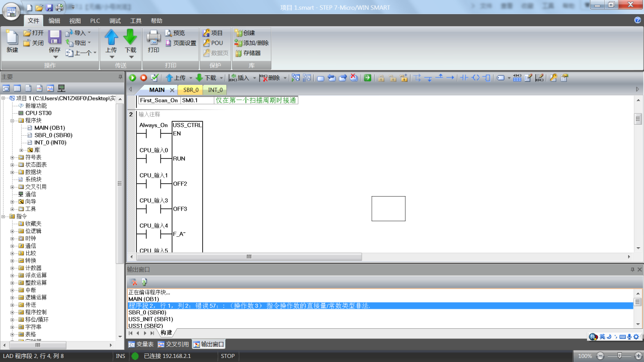Image resolution: width=644 pixels, height=362 pixels.
Task: Select INT_0 (INT0) in project tree
Action: coord(49,142)
